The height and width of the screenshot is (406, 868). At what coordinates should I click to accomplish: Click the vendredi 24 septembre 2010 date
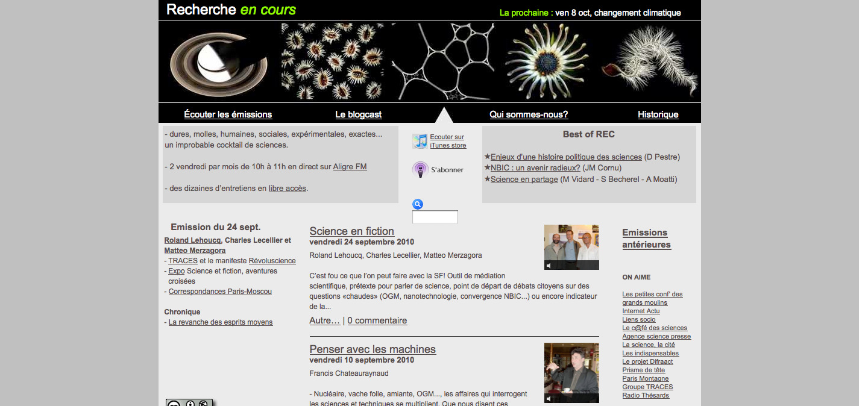click(362, 242)
